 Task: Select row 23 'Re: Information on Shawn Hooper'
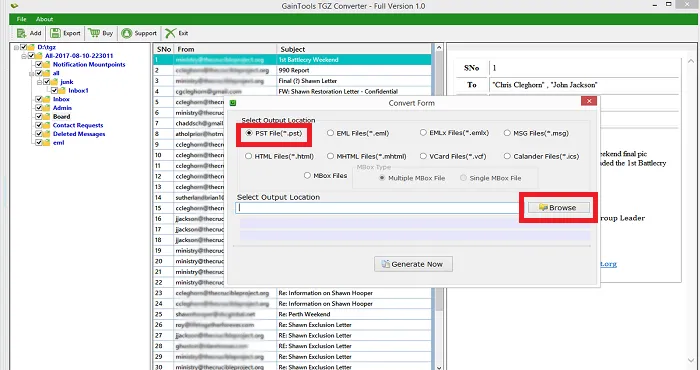(x=292, y=293)
